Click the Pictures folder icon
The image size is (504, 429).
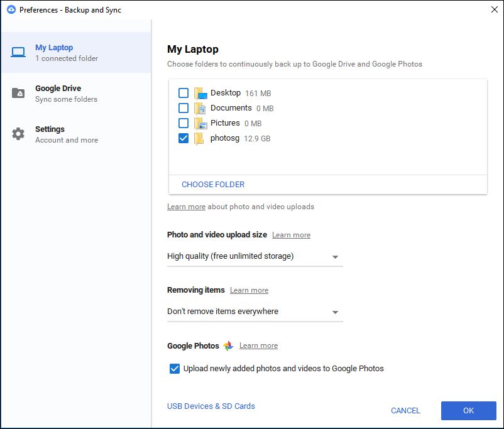click(200, 123)
